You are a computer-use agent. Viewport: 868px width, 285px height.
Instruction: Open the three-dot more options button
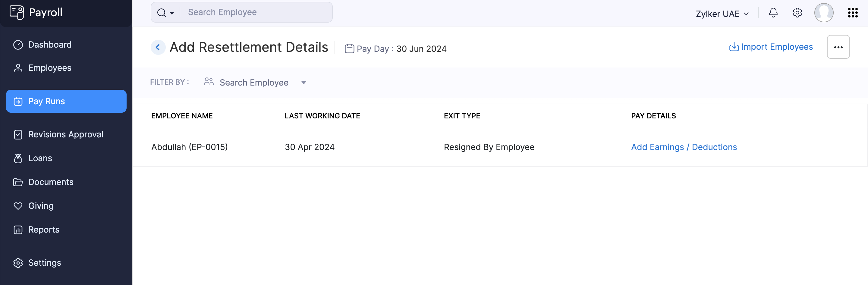coord(838,47)
